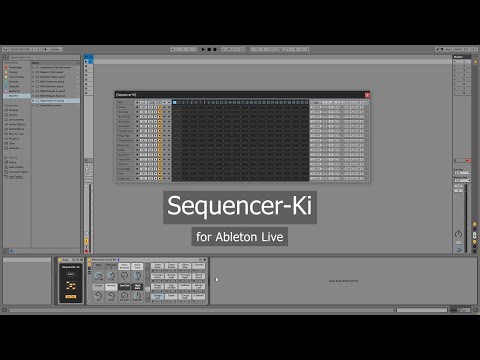Select step 1 in Sequencer-Ki header row
The image size is (480, 360).
pyautogui.click(x=175, y=102)
